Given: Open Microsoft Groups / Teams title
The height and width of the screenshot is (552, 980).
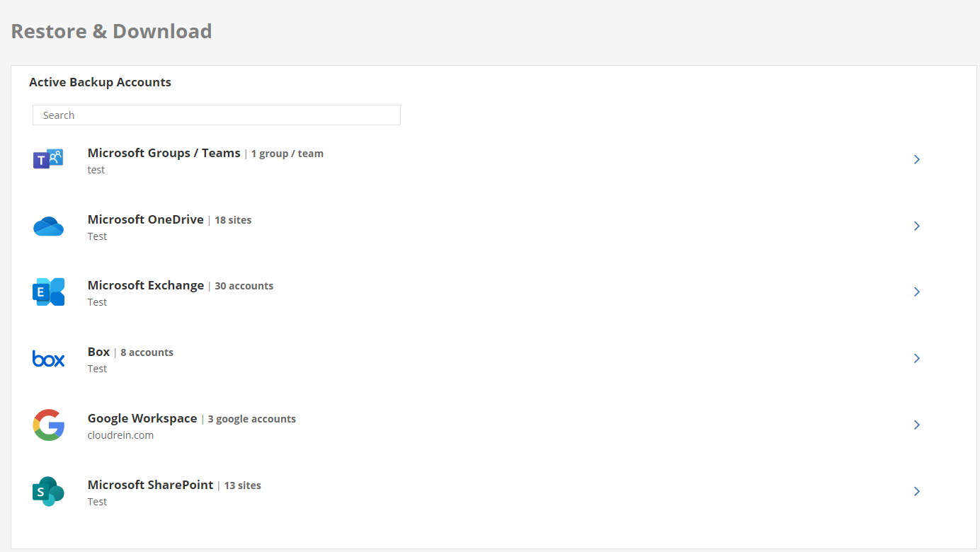Looking at the screenshot, I should 164,153.
